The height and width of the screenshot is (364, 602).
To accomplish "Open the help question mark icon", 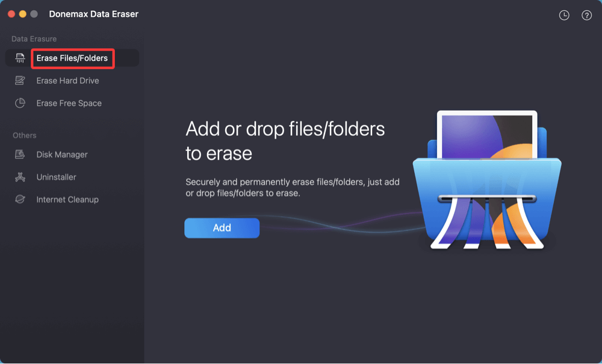I will pyautogui.click(x=586, y=15).
